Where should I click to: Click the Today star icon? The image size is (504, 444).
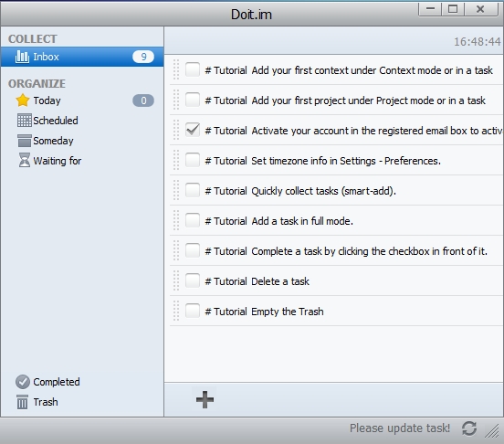(23, 100)
